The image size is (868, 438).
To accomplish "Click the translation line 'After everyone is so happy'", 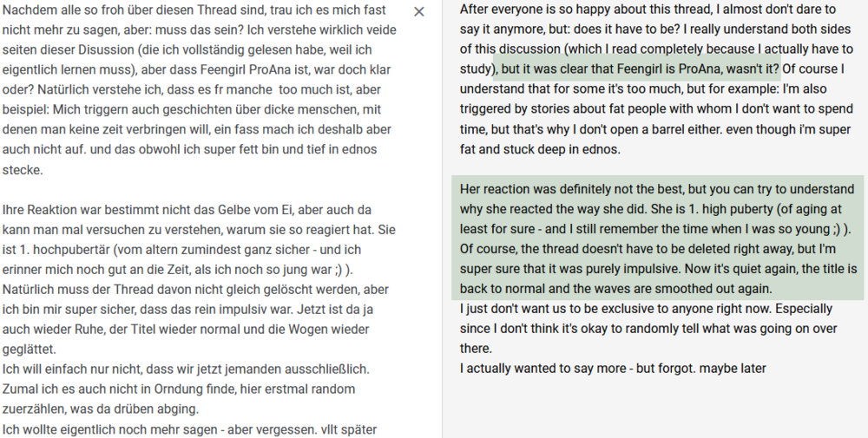I will coord(640,10).
